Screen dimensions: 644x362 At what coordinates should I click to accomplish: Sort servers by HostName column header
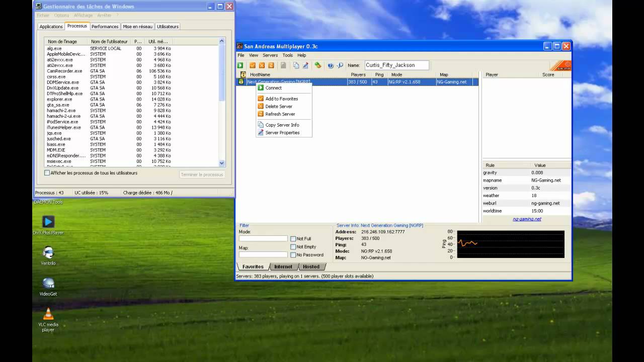[297, 74]
